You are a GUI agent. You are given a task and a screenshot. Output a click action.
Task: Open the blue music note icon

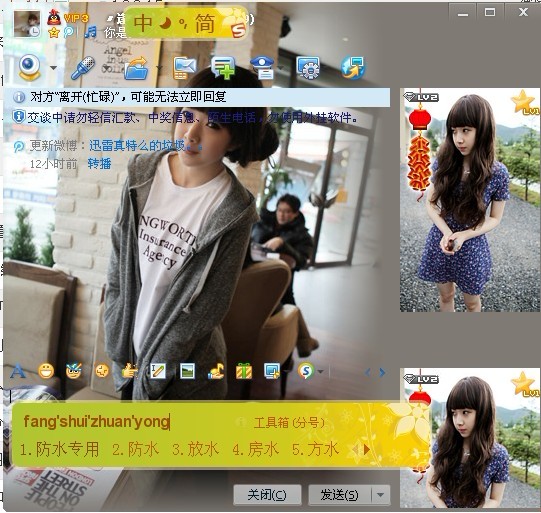[91, 32]
